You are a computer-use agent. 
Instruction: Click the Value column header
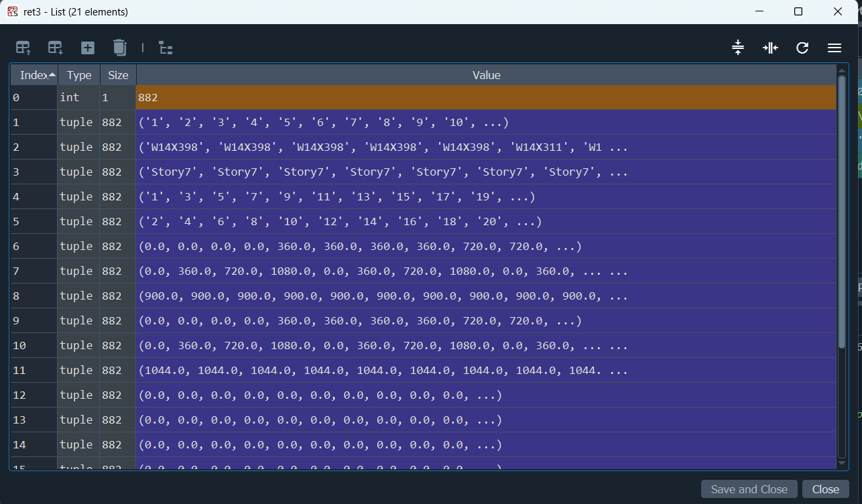486,75
